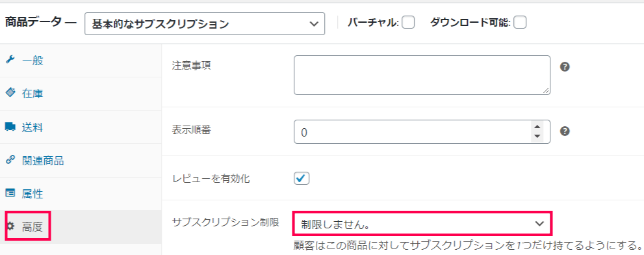644x255 pixels.
Task: Decrease 表示順番 with the down arrow
Action: coord(536,137)
